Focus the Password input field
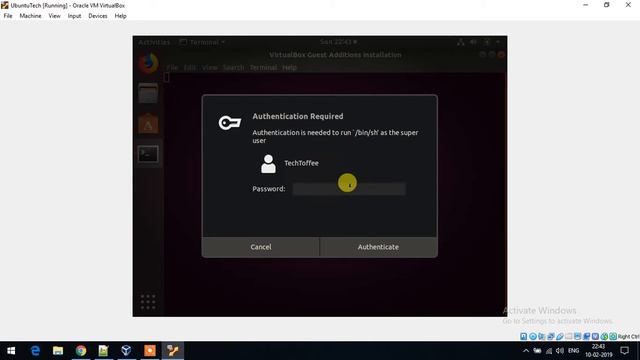The image size is (640, 360). [x=349, y=189]
